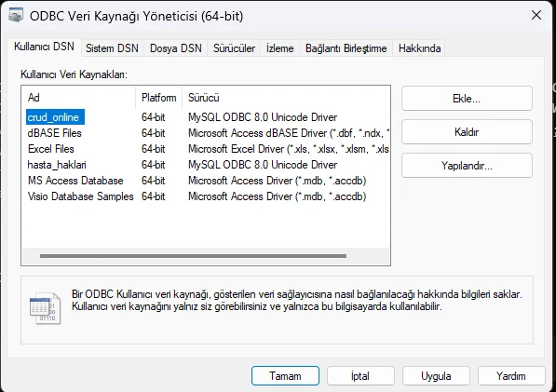Open the İzleme tab

[x=280, y=48]
